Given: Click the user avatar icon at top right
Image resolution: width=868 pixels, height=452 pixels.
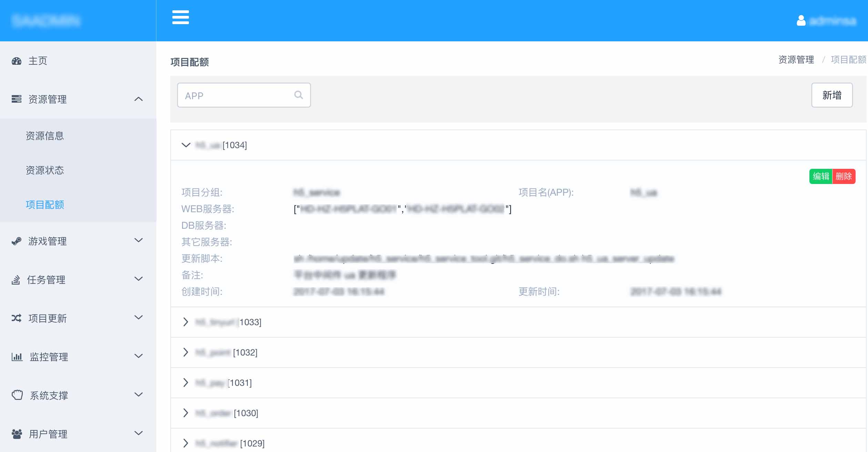Looking at the screenshot, I should pyautogui.click(x=801, y=21).
